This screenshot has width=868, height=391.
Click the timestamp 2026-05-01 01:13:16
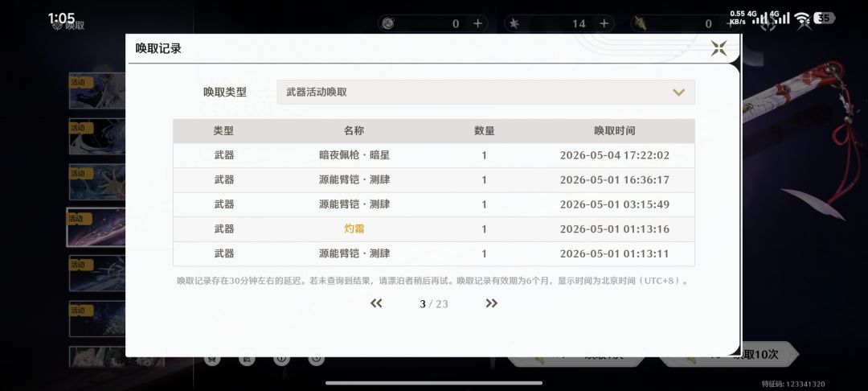point(615,228)
